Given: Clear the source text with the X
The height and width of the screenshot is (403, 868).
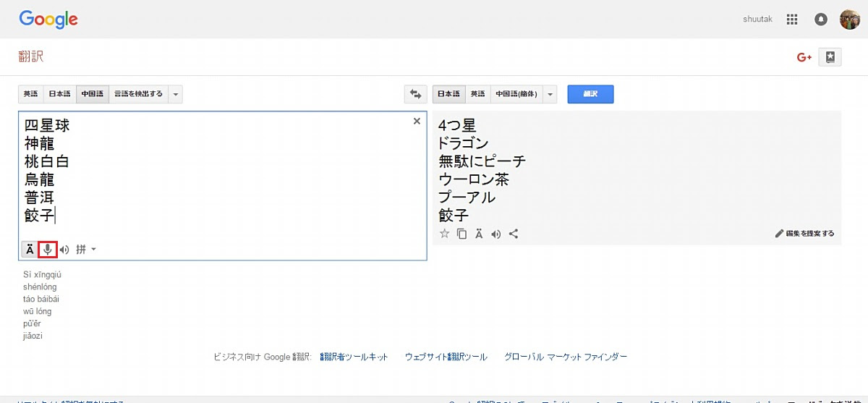Looking at the screenshot, I should [417, 122].
